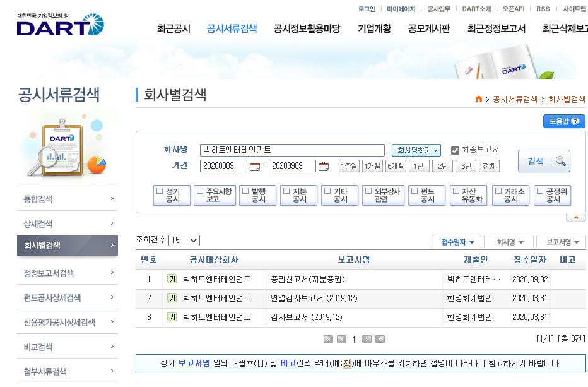Click the 회사명찾기 button
The height and width of the screenshot is (387, 588).
(416, 150)
